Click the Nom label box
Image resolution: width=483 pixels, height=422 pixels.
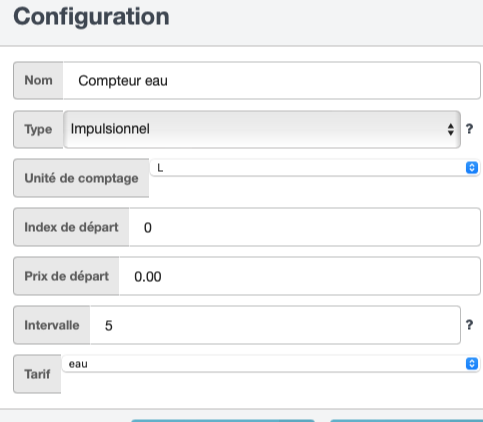coord(38,80)
